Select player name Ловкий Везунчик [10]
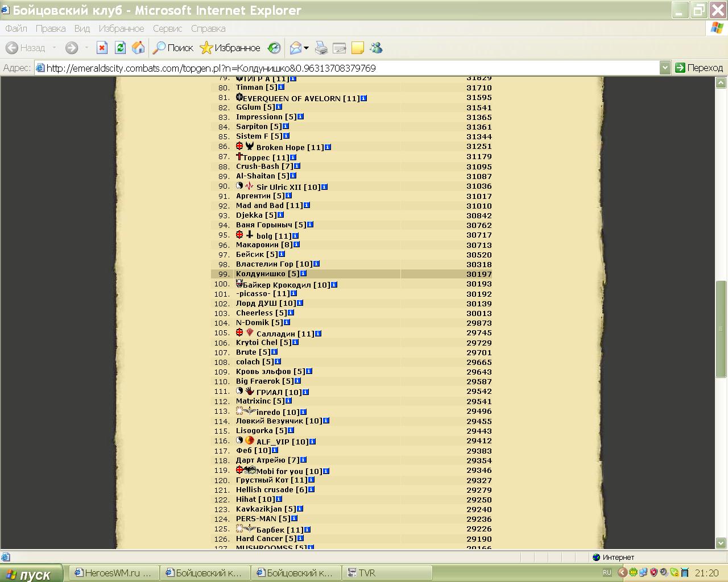728x582 pixels. pyautogui.click(x=279, y=421)
